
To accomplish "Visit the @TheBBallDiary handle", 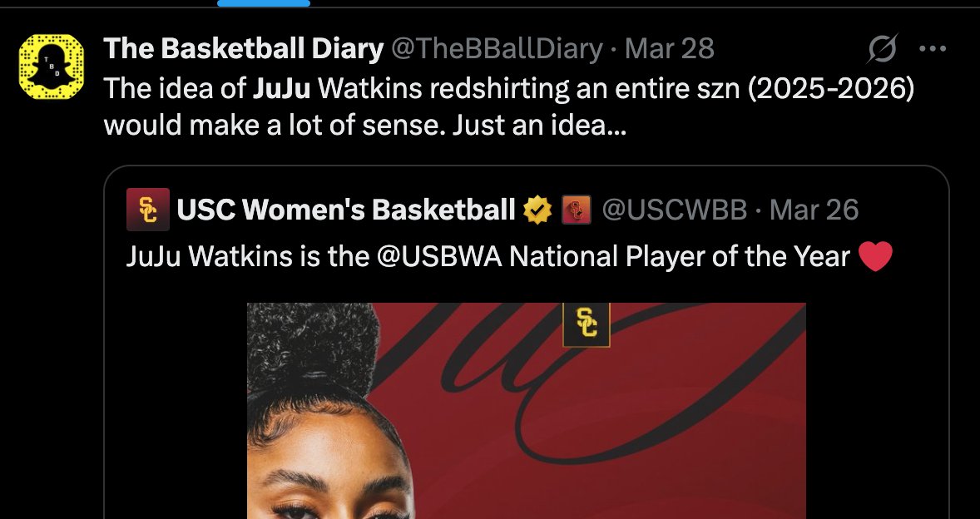I will [x=497, y=49].
